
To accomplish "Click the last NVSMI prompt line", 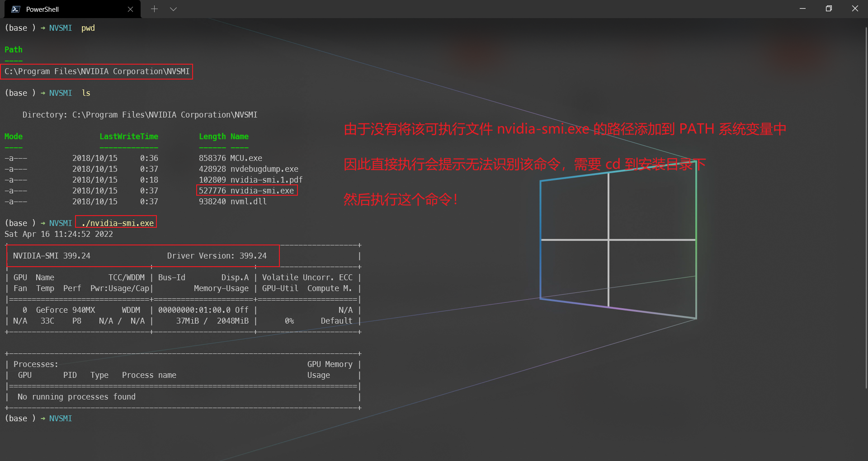I will click(38, 419).
